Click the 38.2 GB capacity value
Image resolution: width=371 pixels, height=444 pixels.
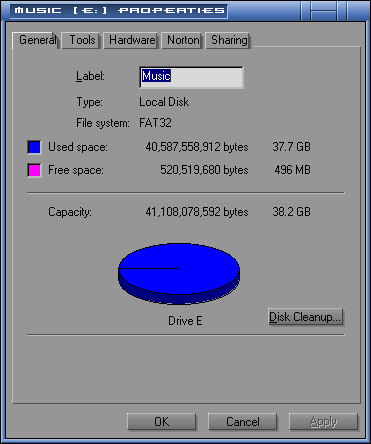pos(291,212)
